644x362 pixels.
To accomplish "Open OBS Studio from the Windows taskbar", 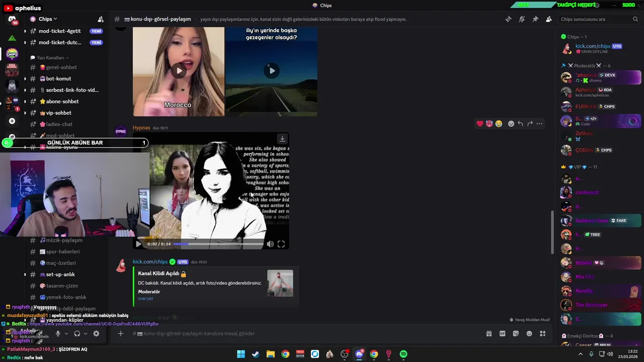I will click(344, 354).
